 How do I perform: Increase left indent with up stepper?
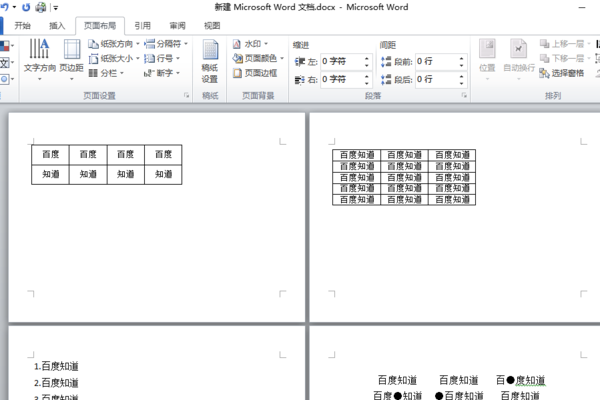click(367, 58)
